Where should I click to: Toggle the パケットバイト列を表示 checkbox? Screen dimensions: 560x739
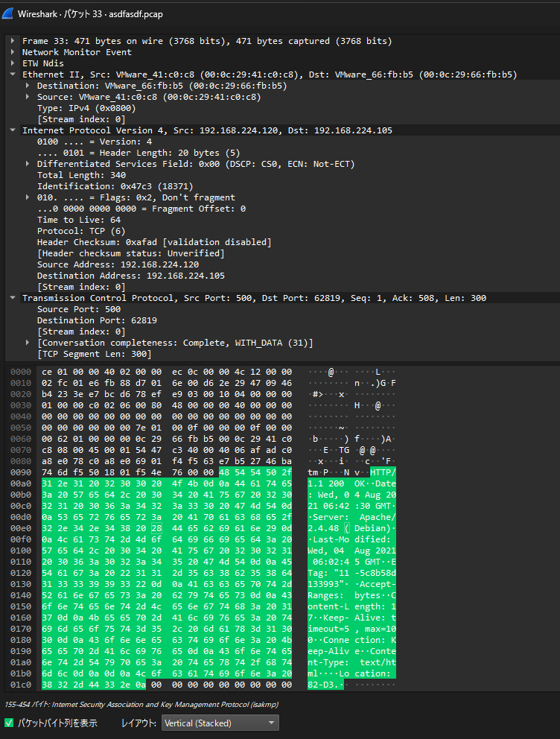9,723
